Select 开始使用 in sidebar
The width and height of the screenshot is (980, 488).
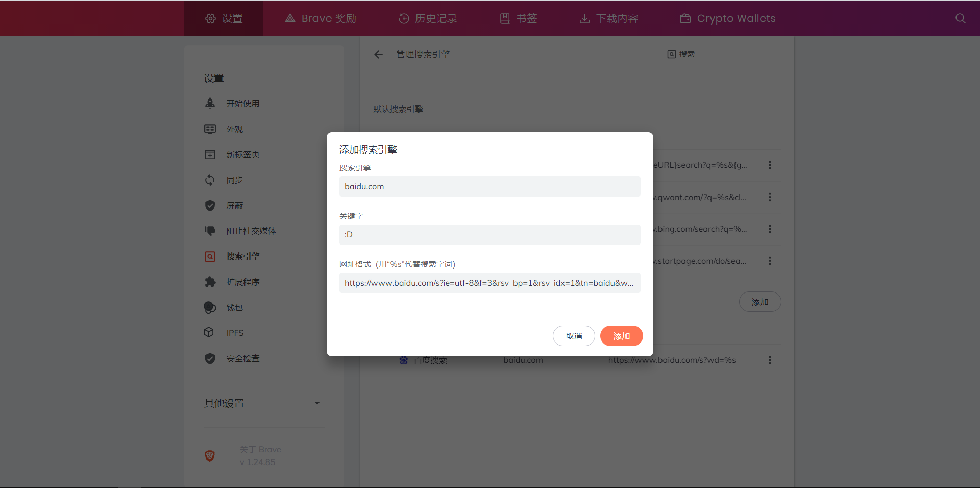[243, 103]
